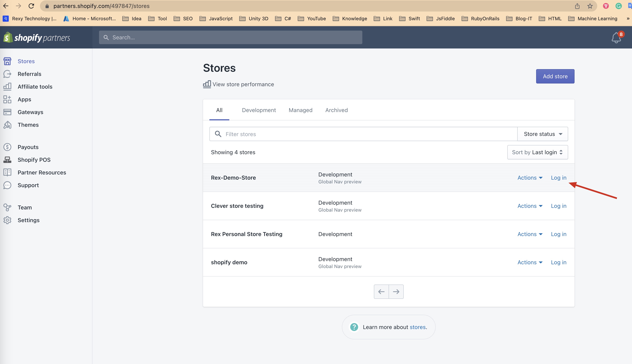
Task: Click the Add store button
Action: click(x=555, y=76)
